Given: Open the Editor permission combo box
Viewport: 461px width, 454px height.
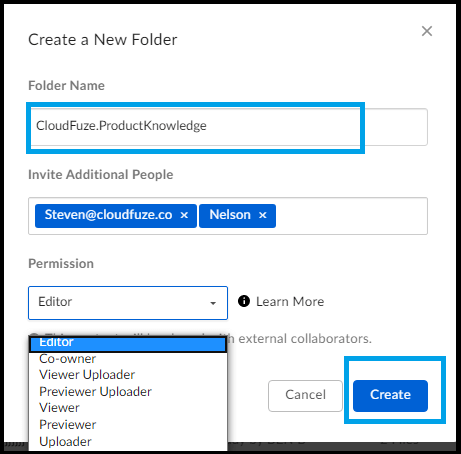Looking at the screenshot, I should click(x=128, y=303).
